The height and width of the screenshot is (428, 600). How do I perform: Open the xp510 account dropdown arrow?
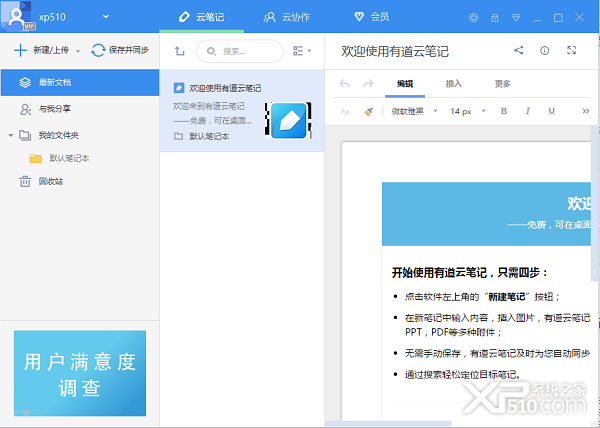106,16
